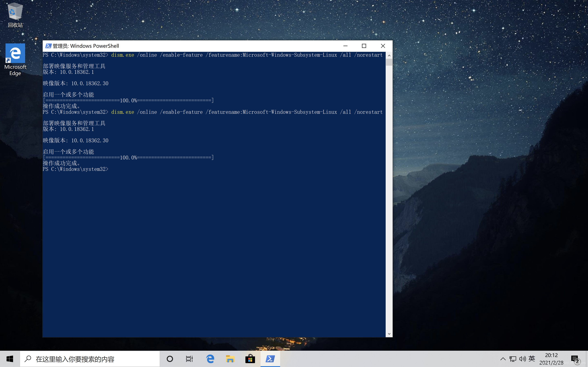
Task: Click the PowerShell scrollbar down arrow
Action: pos(389,334)
